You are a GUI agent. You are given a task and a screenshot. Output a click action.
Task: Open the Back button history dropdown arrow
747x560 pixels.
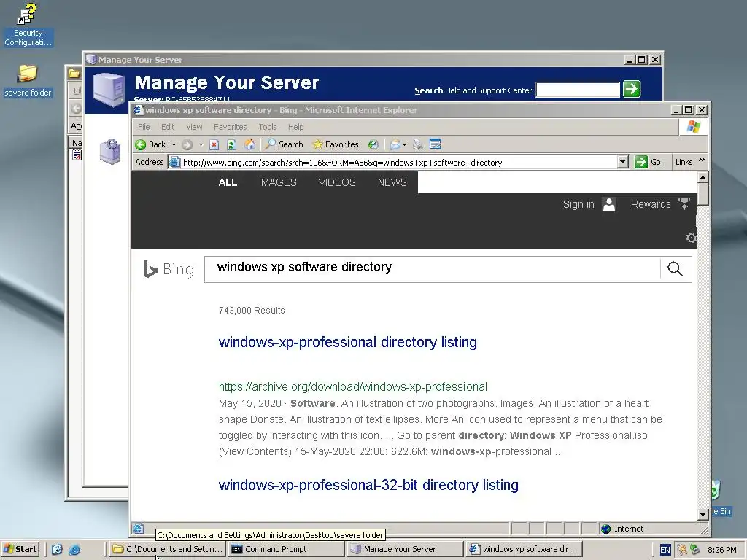click(174, 144)
